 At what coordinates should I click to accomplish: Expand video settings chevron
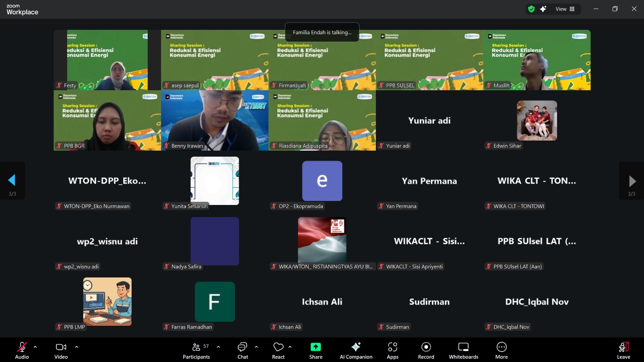(x=76, y=347)
